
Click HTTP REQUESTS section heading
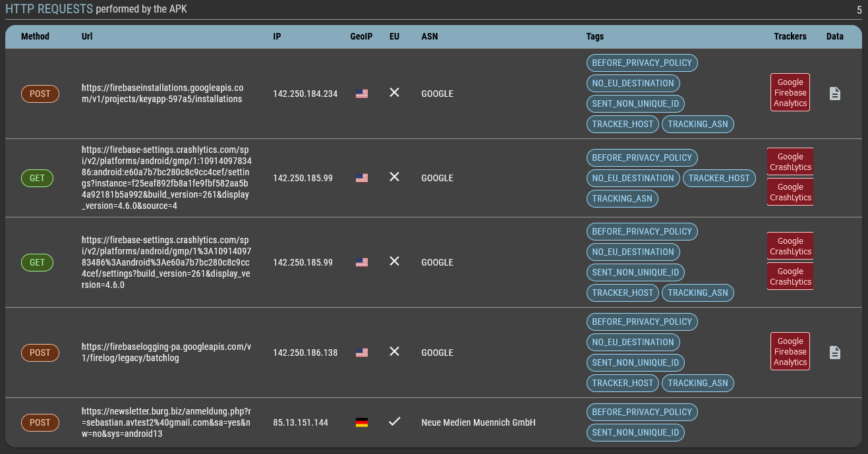coord(49,9)
